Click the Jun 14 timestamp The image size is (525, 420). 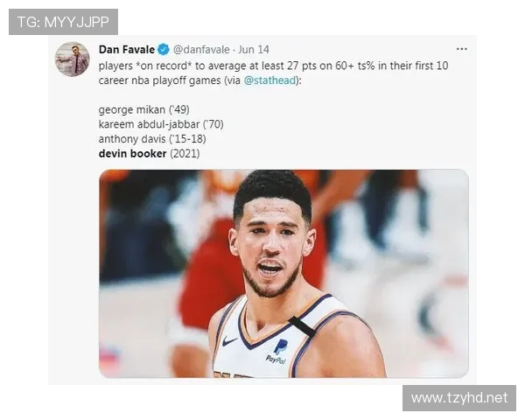254,50
